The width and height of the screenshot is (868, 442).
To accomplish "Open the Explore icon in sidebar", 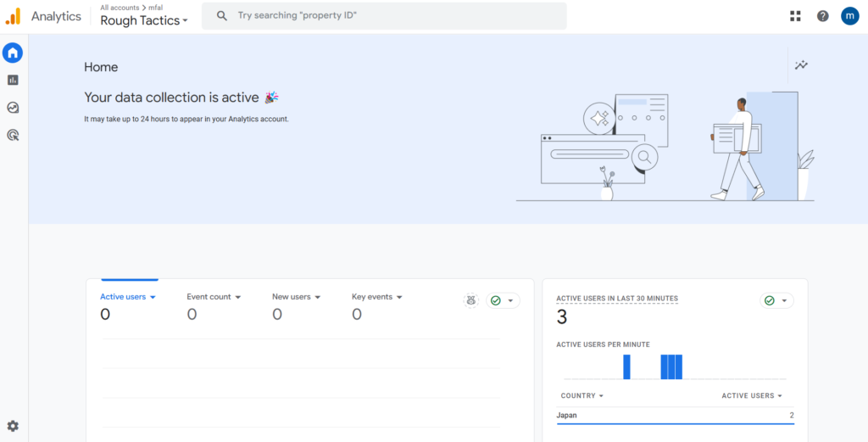I will coord(13,108).
